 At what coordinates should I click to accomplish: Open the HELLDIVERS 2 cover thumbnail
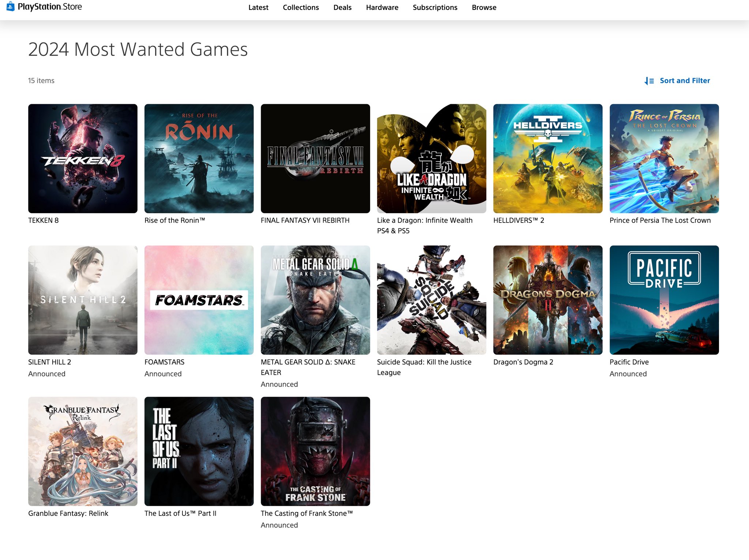tap(548, 159)
